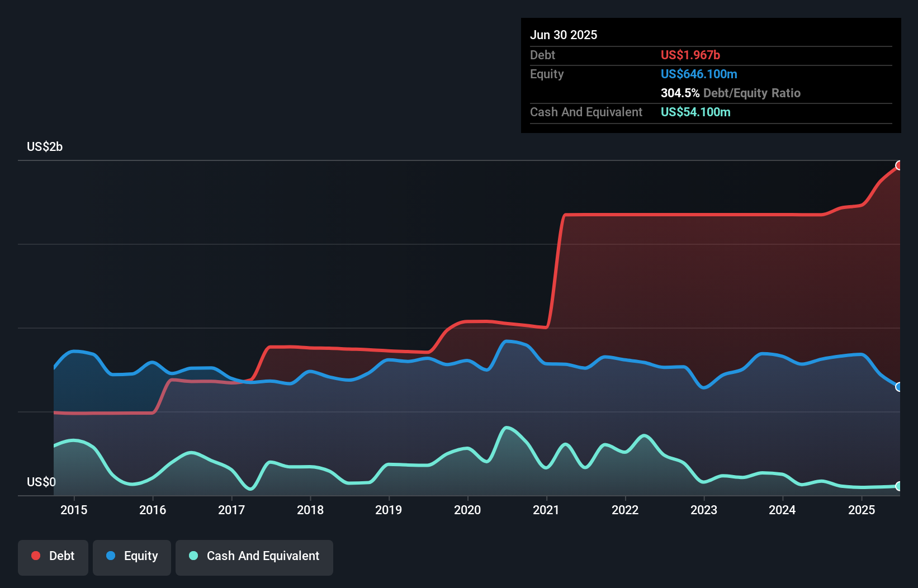The width and height of the screenshot is (918, 588).
Task: Click the US$2b label on the y-axis
Action: click(x=45, y=146)
